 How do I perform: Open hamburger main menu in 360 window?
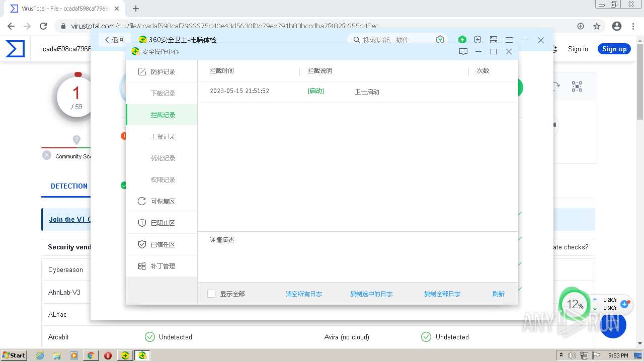point(509,40)
